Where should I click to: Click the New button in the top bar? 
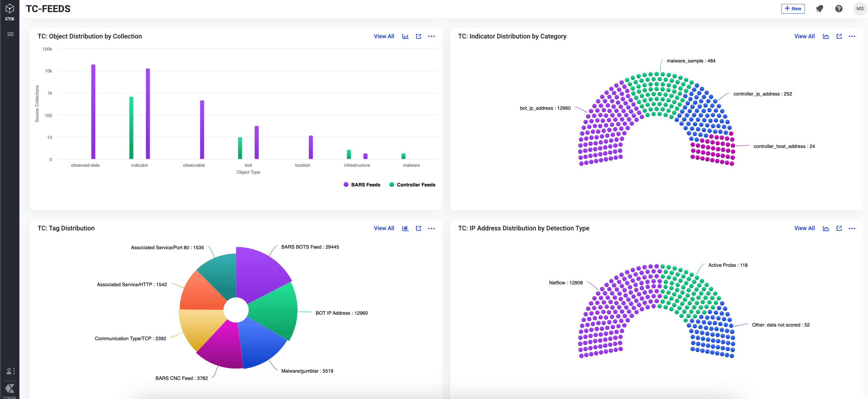793,9
